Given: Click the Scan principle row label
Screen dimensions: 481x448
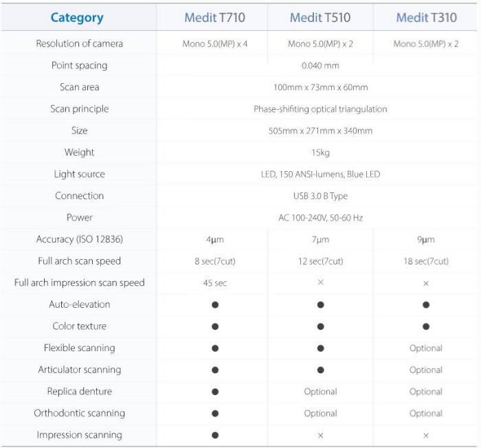Looking at the screenshot, I should coord(80,109).
